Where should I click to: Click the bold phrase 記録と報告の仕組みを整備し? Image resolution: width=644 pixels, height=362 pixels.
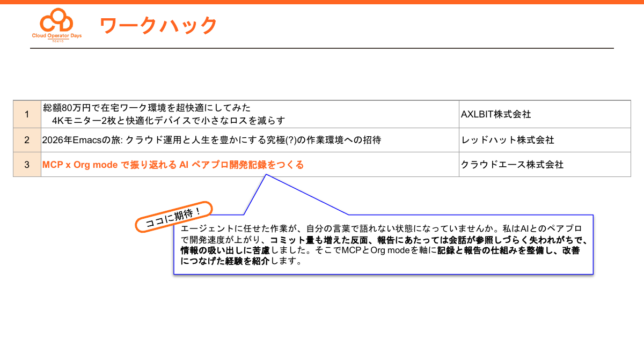click(497, 250)
